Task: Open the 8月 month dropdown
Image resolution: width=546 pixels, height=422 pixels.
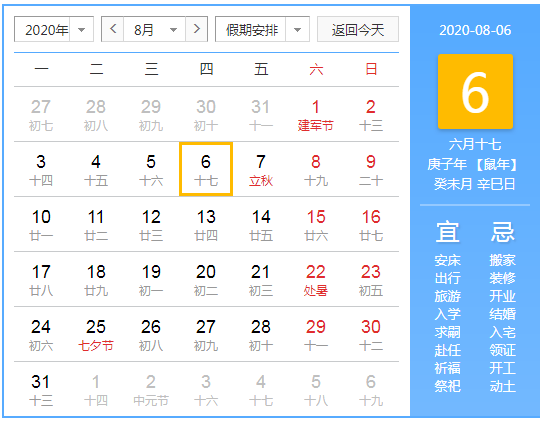Action: pos(155,29)
